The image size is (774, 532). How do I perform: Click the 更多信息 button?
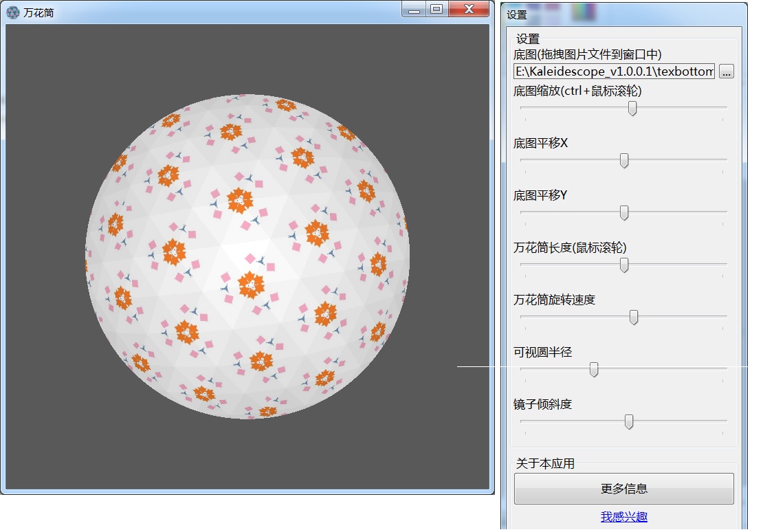(624, 489)
